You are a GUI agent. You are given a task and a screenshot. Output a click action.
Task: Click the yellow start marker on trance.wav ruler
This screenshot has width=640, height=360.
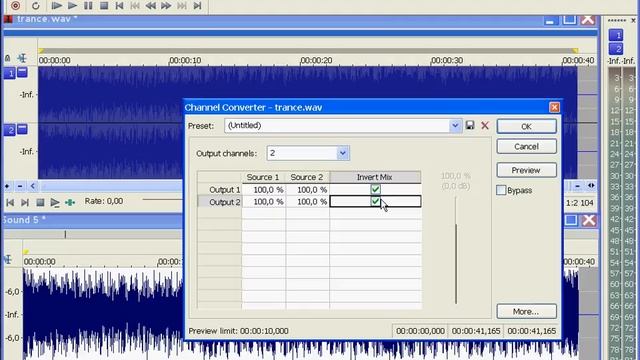coord(41,51)
